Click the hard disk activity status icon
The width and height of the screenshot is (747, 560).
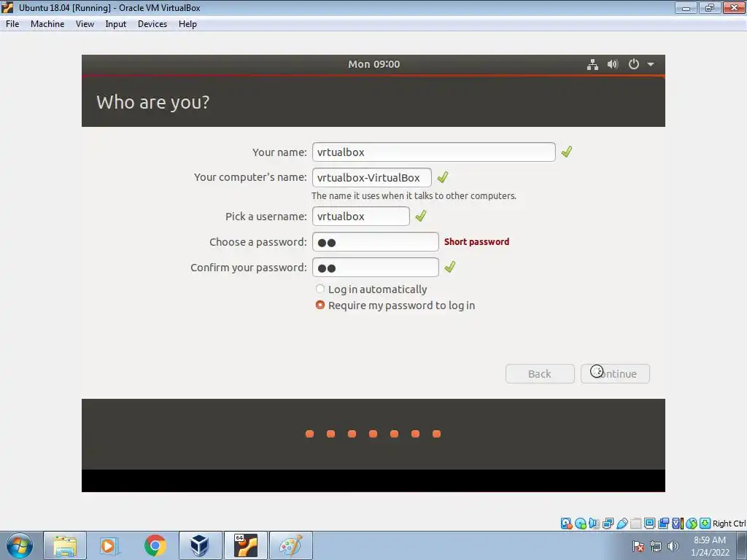(566, 524)
